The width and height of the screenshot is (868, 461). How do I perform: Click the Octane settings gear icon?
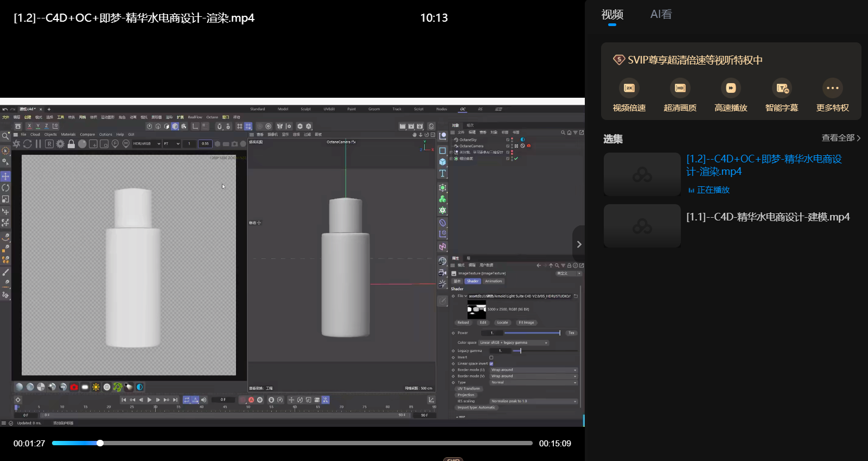pyautogui.click(x=60, y=144)
